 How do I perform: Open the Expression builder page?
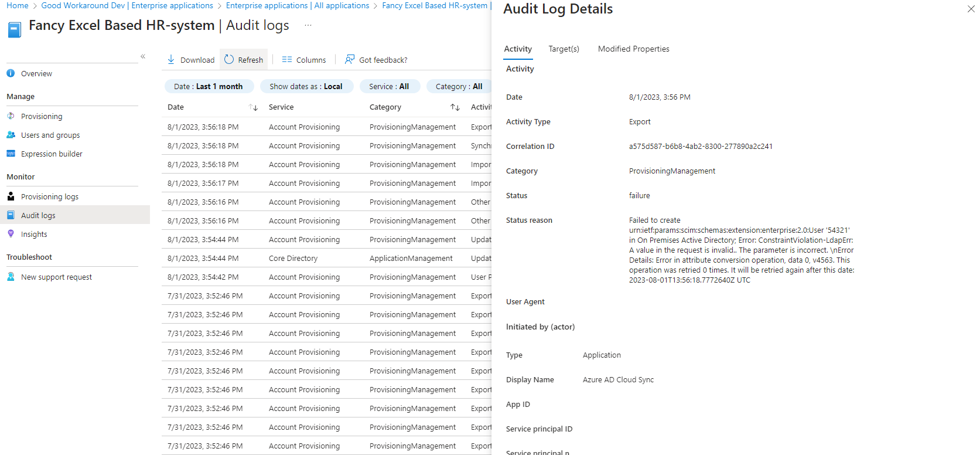click(x=52, y=154)
